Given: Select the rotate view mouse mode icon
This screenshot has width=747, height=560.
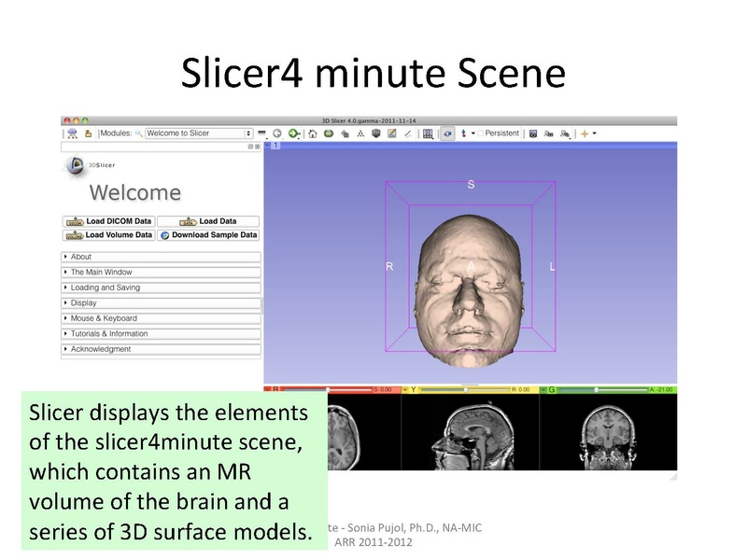Looking at the screenshot, I should point(447,133).
